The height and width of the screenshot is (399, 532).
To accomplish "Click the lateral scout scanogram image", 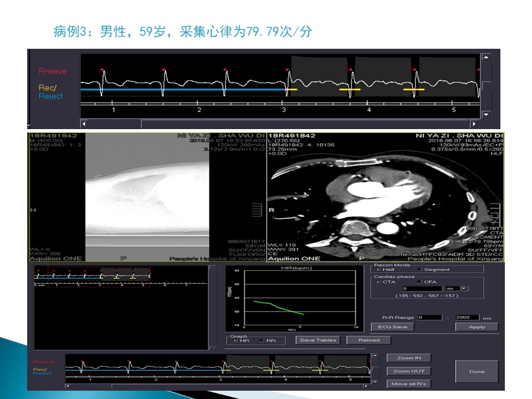I will point(147,197).
